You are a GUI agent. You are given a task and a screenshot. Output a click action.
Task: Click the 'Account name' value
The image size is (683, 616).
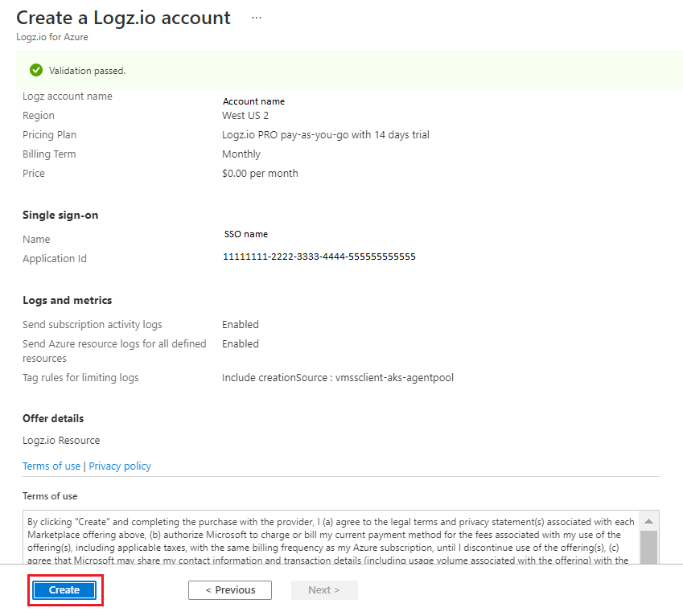(253, 101)
